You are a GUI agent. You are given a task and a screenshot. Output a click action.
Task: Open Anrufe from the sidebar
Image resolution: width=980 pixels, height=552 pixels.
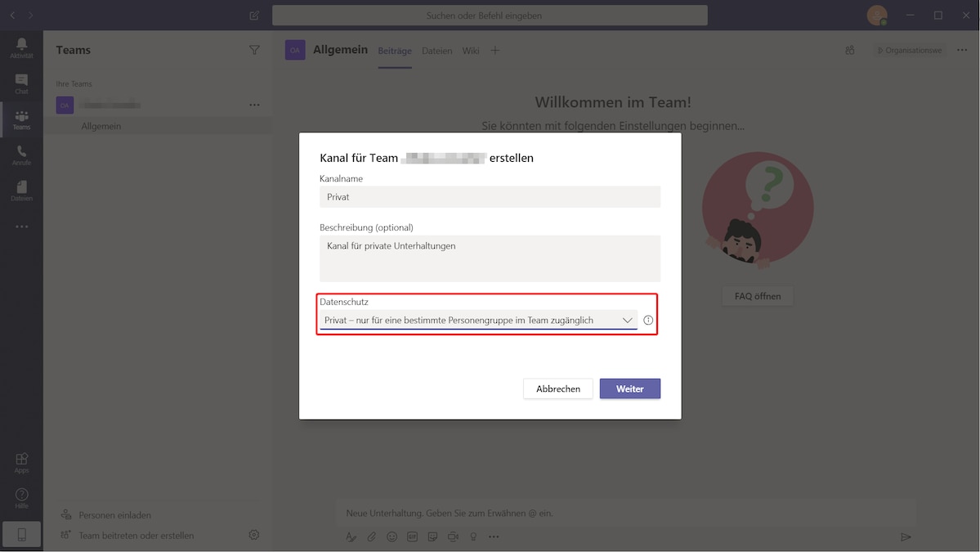(20, 154)
